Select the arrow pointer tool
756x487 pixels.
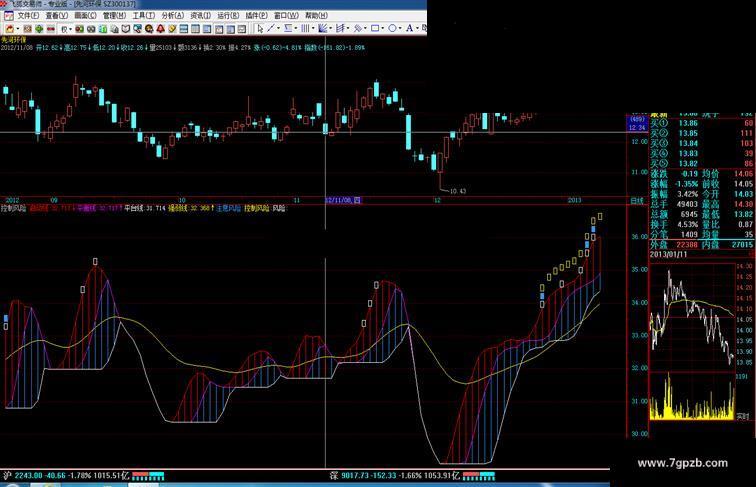260,29
